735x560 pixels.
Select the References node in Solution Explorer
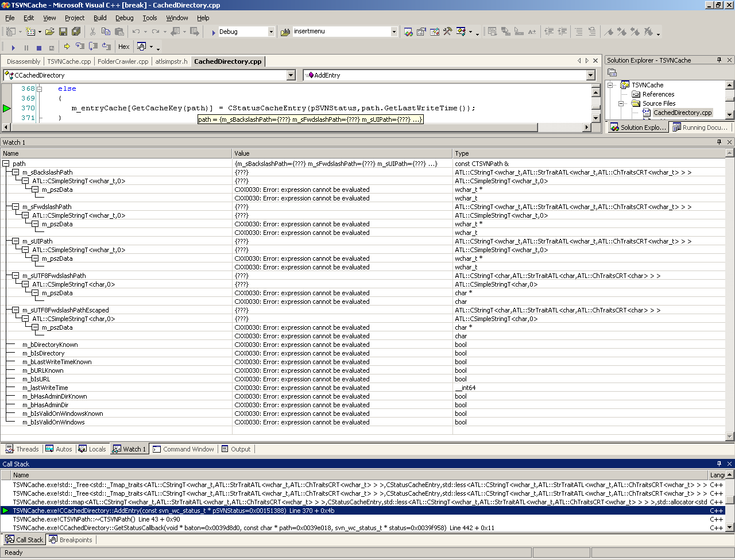[x=658, y=94]
